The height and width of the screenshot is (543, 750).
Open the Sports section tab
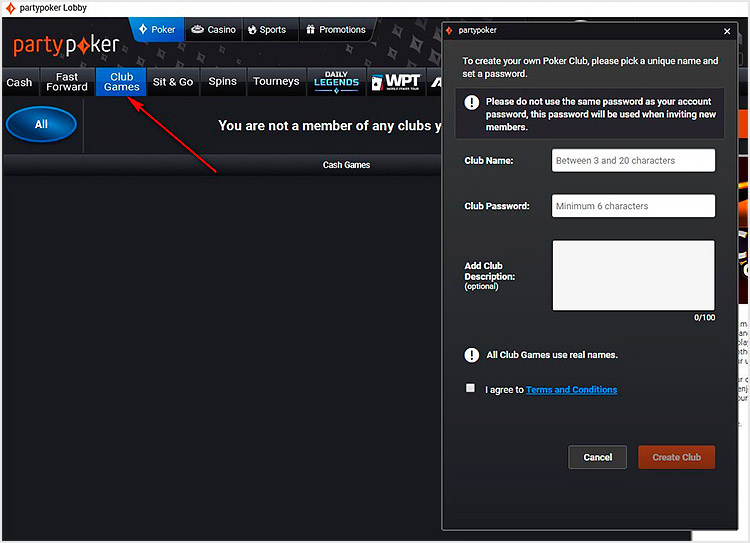coord(267,30)
